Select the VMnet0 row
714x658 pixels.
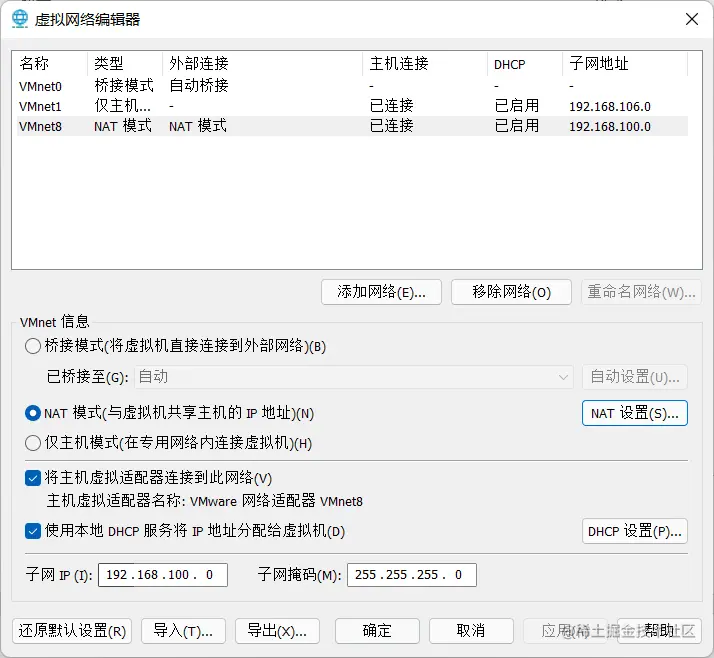coord(352,86)
